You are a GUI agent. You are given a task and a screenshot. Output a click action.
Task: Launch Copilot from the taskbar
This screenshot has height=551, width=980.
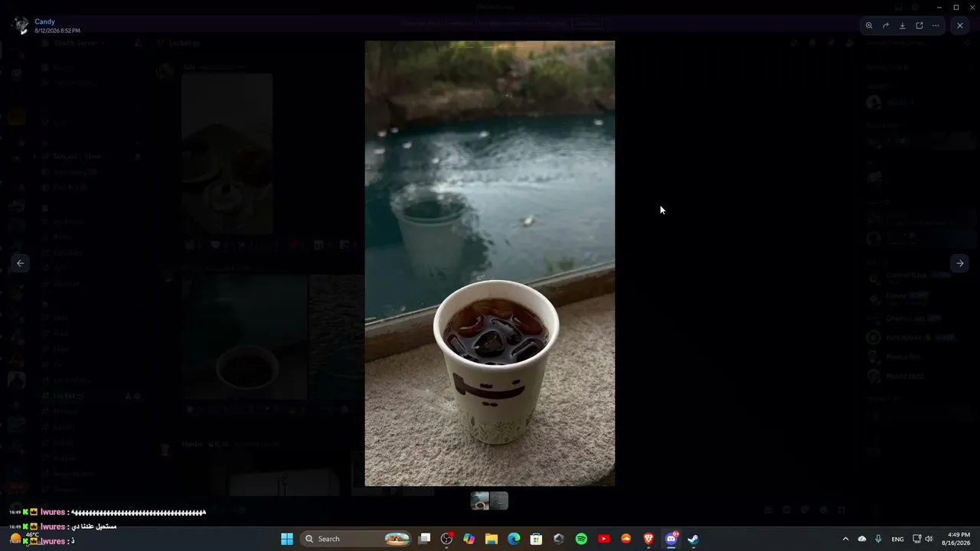[x=469, y=539]
